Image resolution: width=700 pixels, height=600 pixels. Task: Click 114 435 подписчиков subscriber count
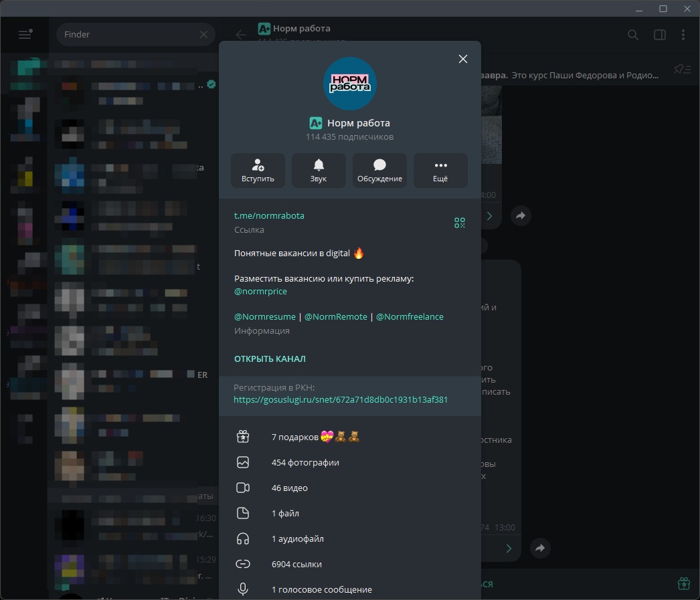click(349, 137)
